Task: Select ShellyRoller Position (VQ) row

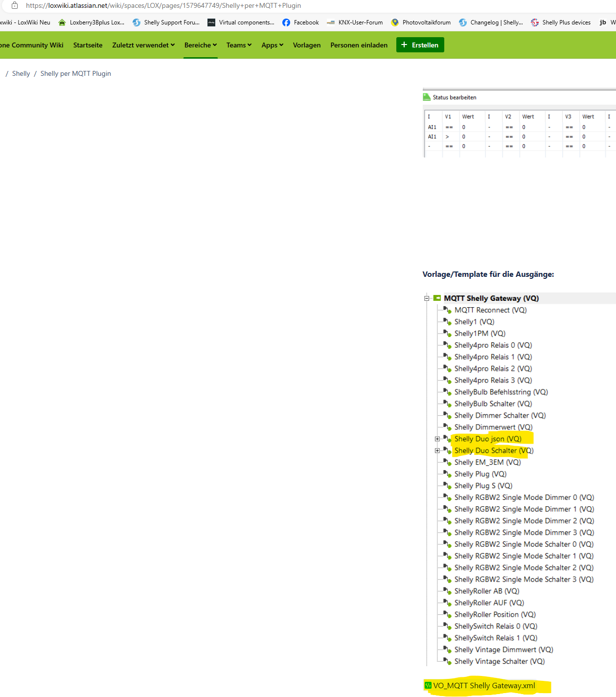Action: [x=495, y=615]
